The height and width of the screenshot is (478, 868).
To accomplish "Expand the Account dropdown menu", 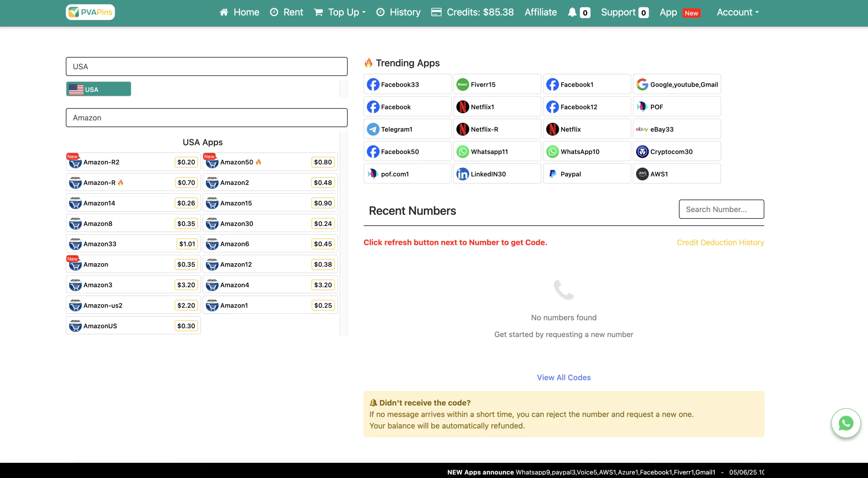I will point(737,13).
